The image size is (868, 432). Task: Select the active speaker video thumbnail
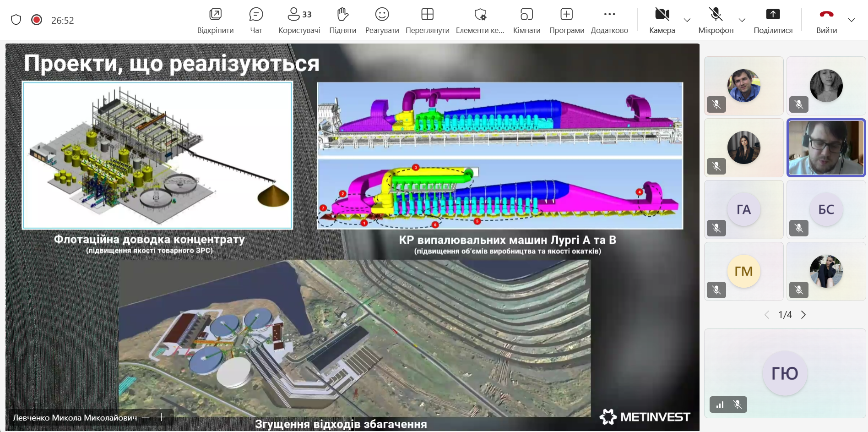[x=826, y=148]
